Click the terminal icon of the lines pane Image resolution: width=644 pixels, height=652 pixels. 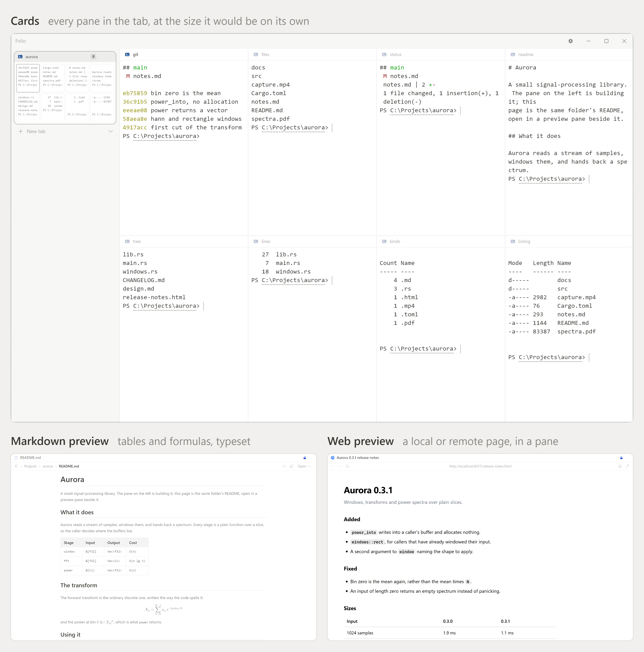(x=256, y=241)
